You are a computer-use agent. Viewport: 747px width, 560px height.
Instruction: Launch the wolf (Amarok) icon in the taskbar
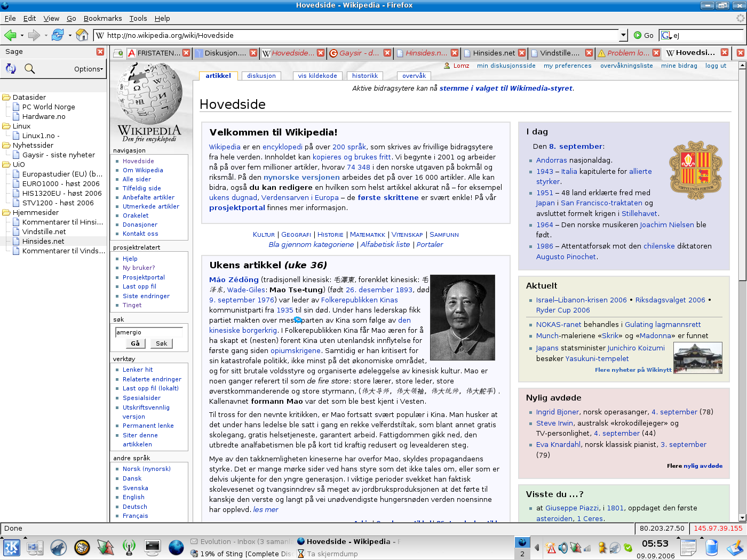tap(59, 548)
